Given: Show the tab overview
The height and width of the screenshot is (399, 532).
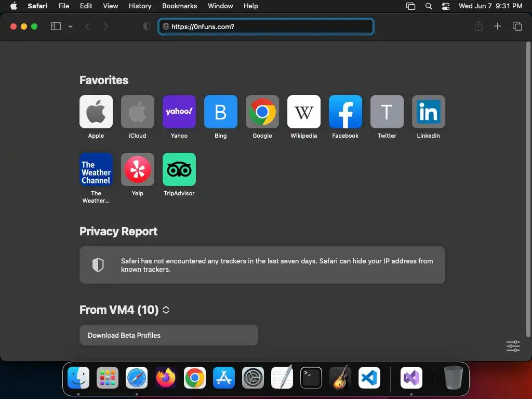Looking at the screenshot, I should [x=517, y=26].
